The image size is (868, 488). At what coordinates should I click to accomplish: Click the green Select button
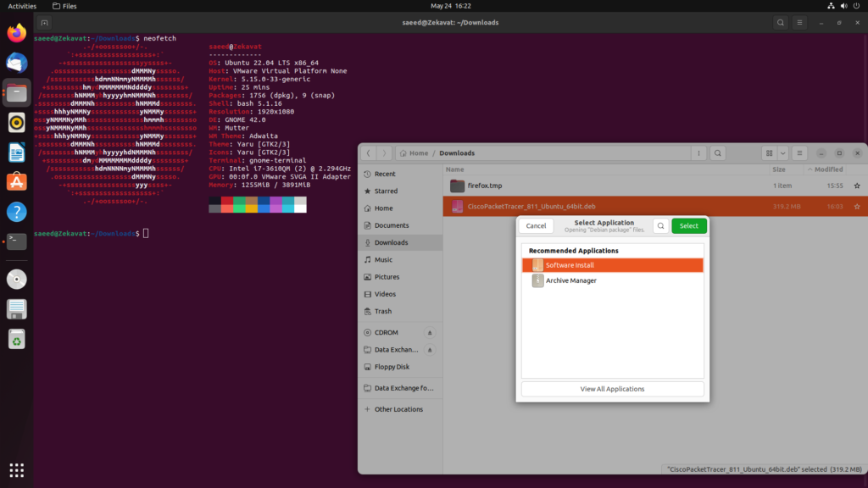(689, 226)
